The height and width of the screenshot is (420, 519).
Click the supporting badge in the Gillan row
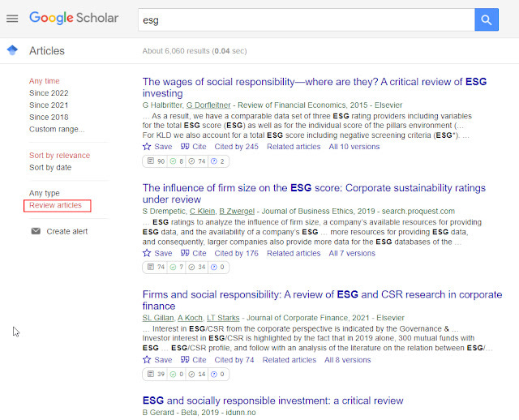(177, 375)
